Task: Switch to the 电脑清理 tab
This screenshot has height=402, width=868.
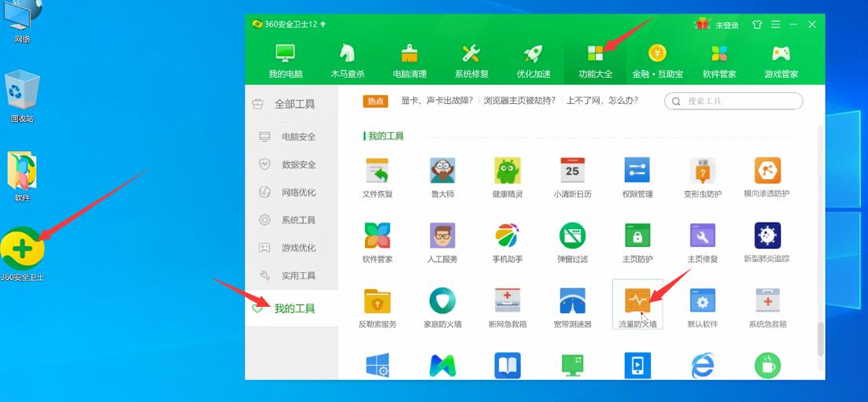Action: tap(410, 61)
